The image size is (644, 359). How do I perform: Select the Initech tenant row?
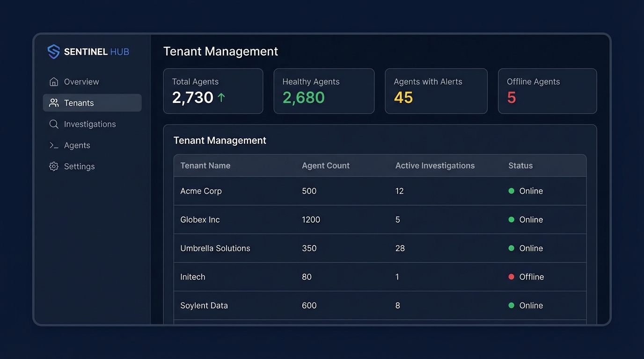pyautogui.click(x=328, y=276)
